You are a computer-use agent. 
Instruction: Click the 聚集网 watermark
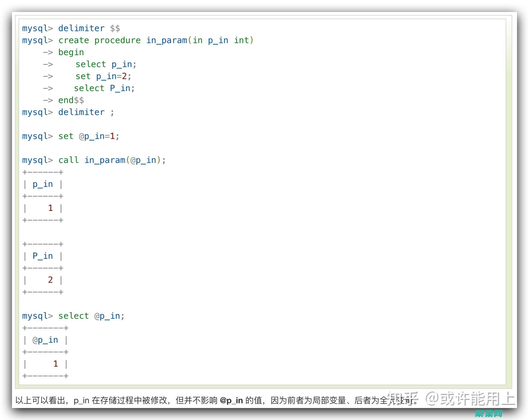point(489,413)
